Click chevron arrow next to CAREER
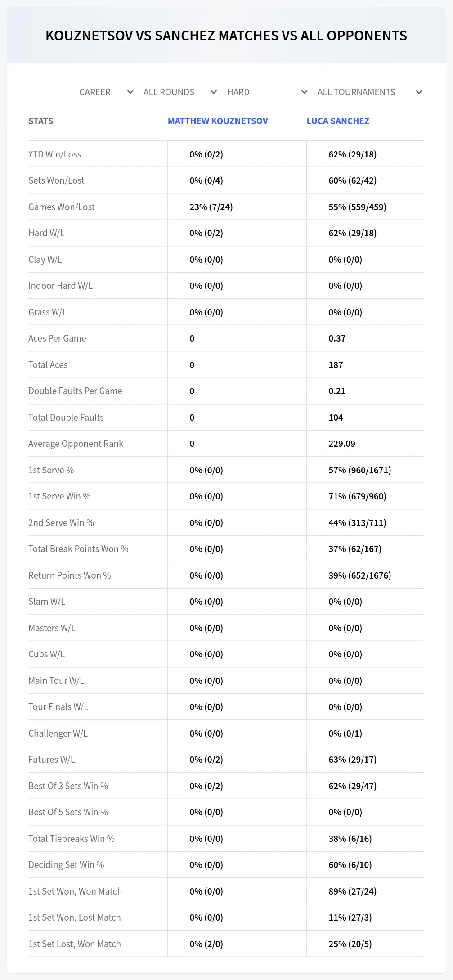The height and width of the screenshot is (980, 453). 130,92
